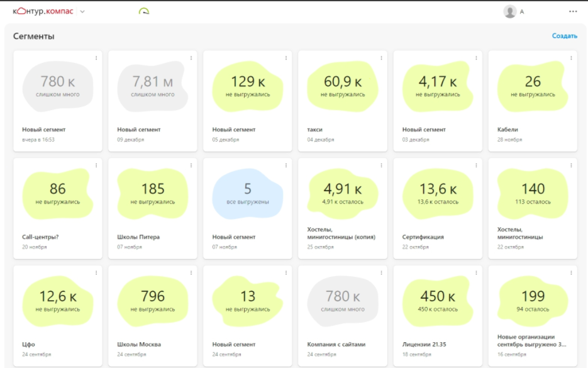Open kebab menu on Кабели segment card

point(571,58)
